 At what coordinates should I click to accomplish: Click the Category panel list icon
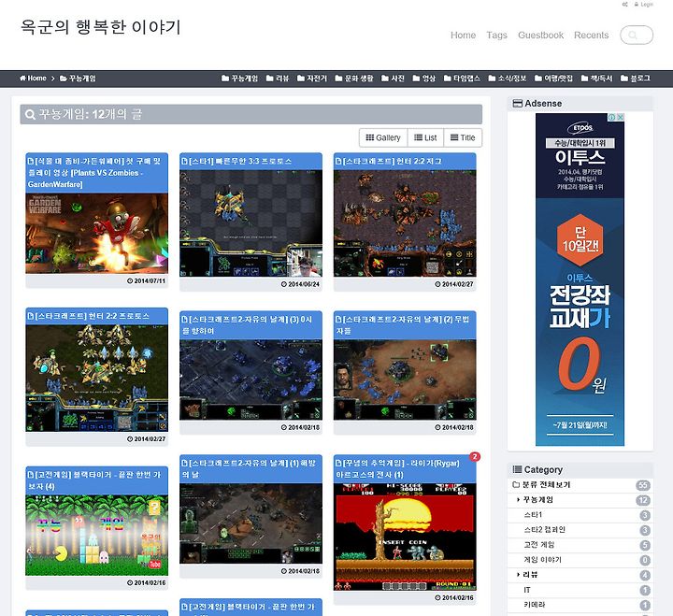tap(518, 469)
